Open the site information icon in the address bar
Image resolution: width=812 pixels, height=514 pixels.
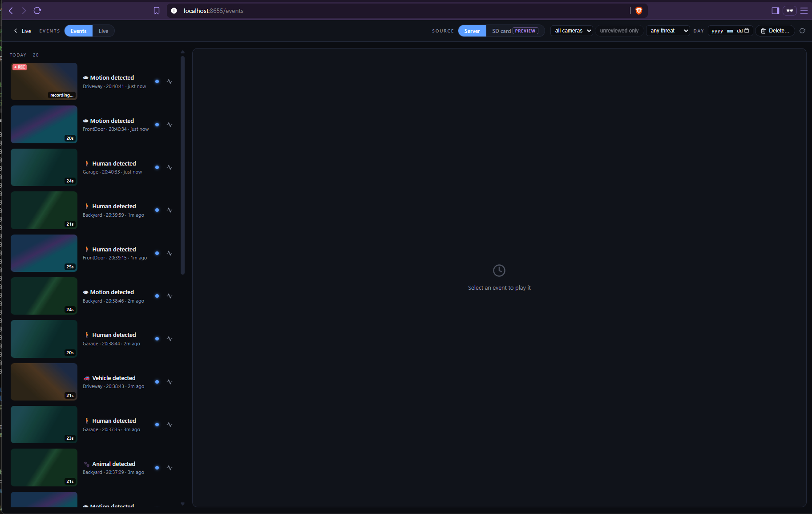coord(174,11)
